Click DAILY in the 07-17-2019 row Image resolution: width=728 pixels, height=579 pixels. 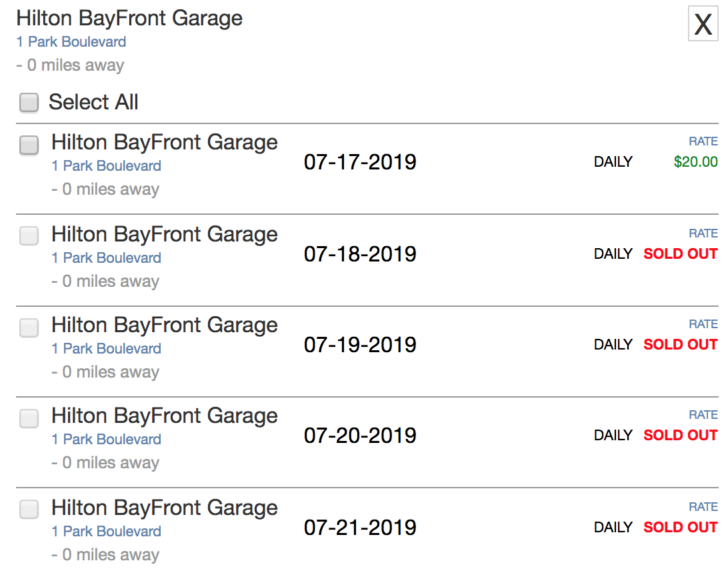613,161
